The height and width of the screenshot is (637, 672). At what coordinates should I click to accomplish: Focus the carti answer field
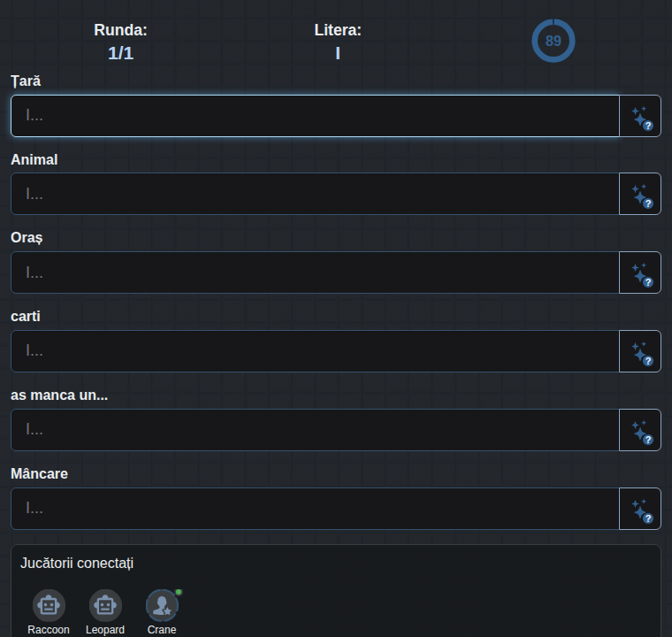[315, 351]
